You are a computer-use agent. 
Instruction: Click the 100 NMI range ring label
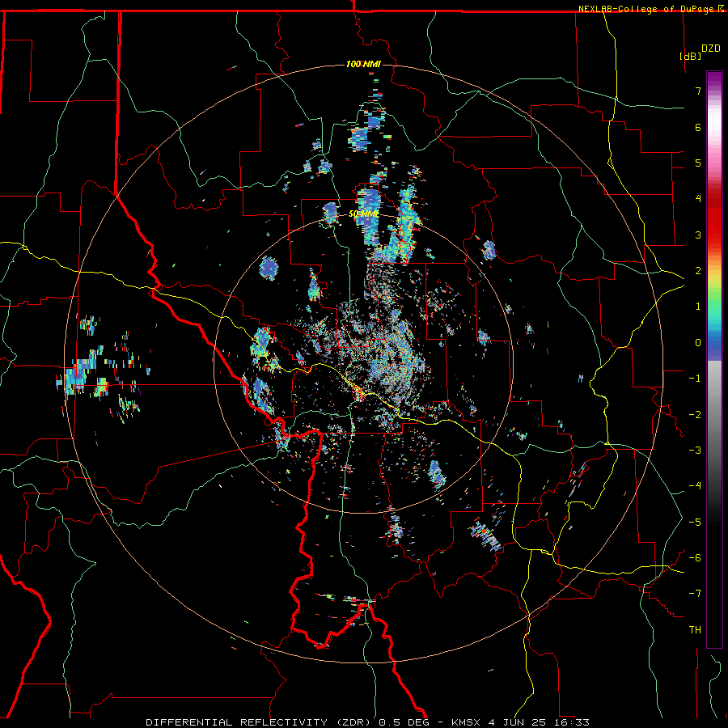(x=363, y=64)
